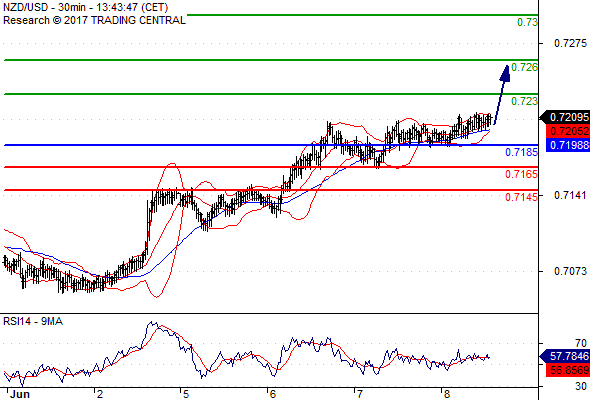This screenshot has width=590, height=400.
Task: Click the date marker 6 on time axis
Action: [x=273, y=394]
